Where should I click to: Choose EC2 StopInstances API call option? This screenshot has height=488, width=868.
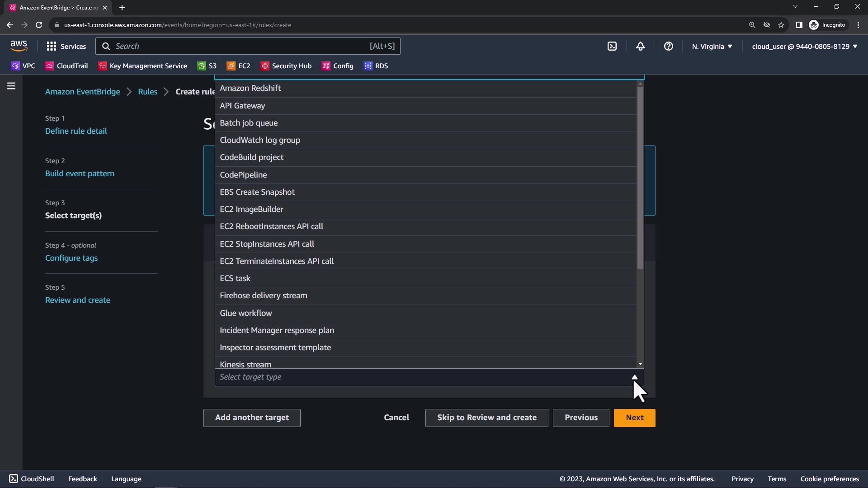[x=267, y=244]
